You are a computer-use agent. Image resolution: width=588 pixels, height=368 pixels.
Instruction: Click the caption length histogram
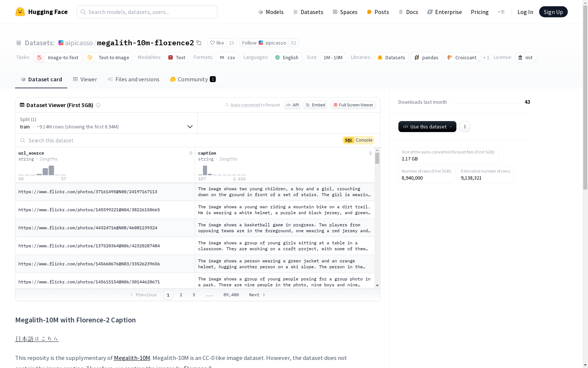pos(222,170)
